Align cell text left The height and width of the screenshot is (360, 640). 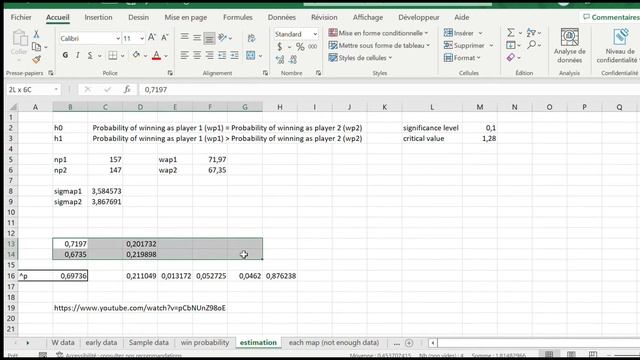click(x=184, y=55)
